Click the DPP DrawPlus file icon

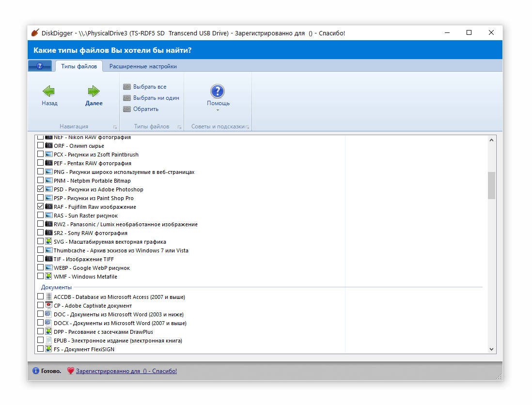pos(49,331)
